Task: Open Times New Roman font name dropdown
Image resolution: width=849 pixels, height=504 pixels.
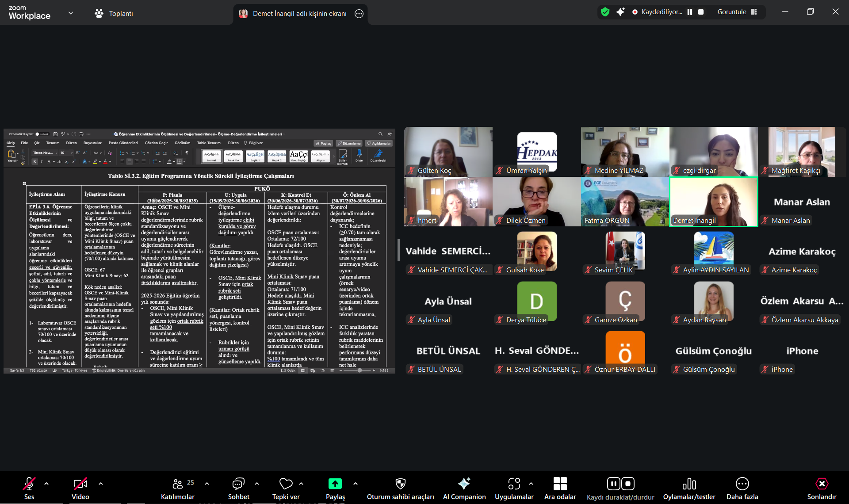Action: point(45,153)
